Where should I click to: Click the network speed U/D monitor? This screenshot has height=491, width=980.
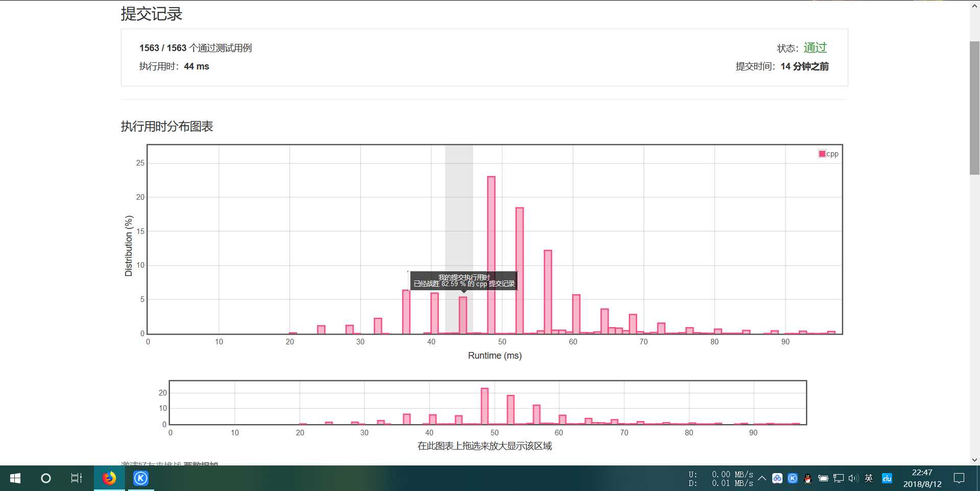[721, 479]
